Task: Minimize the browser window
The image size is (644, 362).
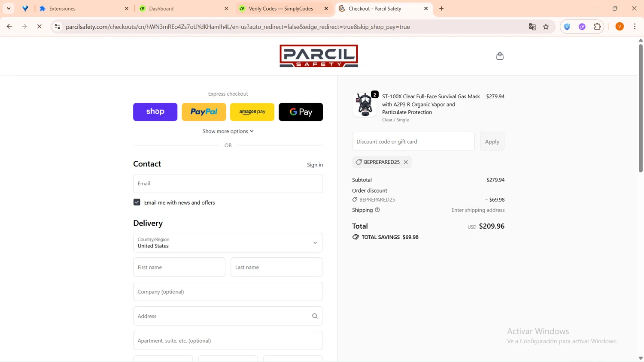Action: coord(596,8)
